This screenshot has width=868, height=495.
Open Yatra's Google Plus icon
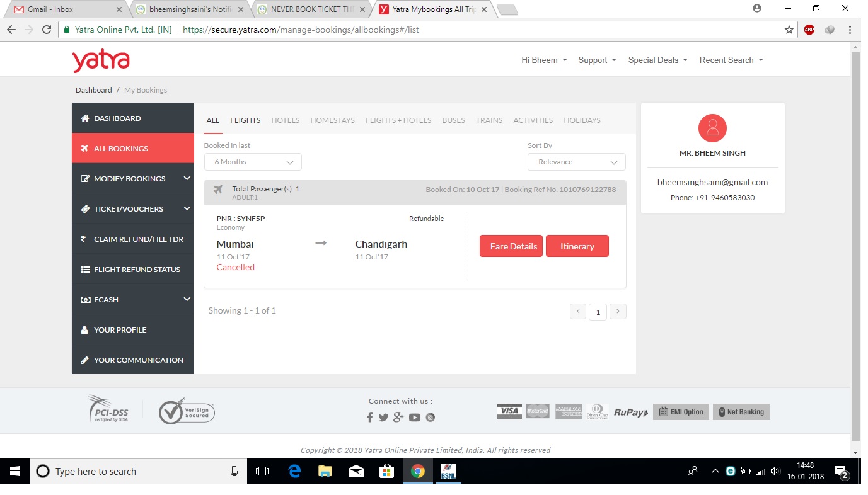point(398,417)
